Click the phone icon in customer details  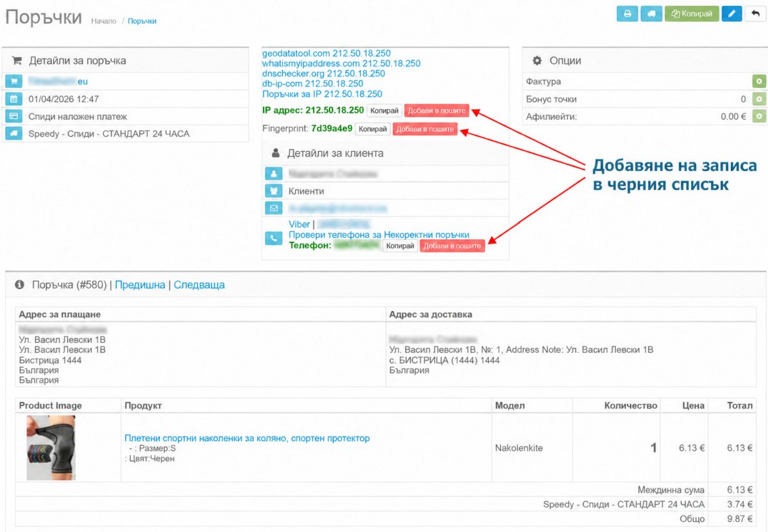click(x=274, y=238)
